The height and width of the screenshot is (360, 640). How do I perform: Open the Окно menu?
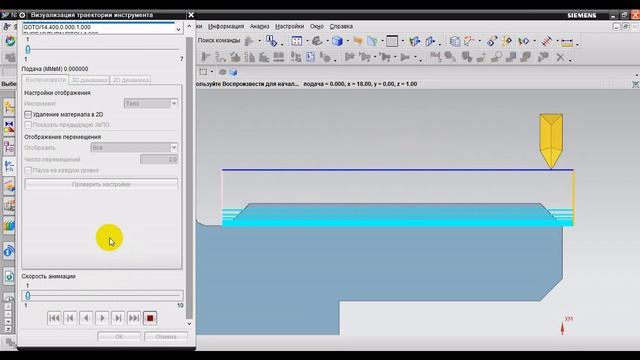[317, 26]
